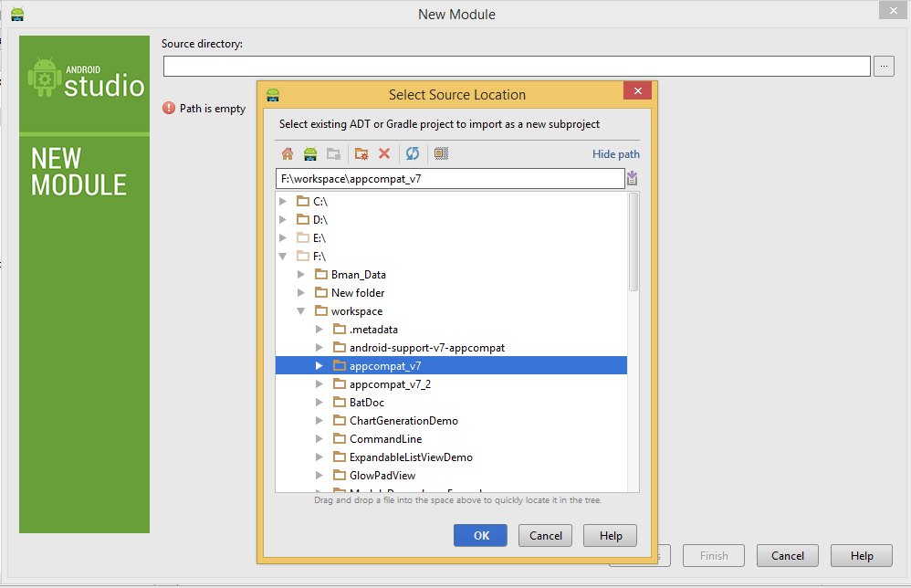Click Help in the New Module window
This screenshot has height=588, width=911.
point(862,556)
